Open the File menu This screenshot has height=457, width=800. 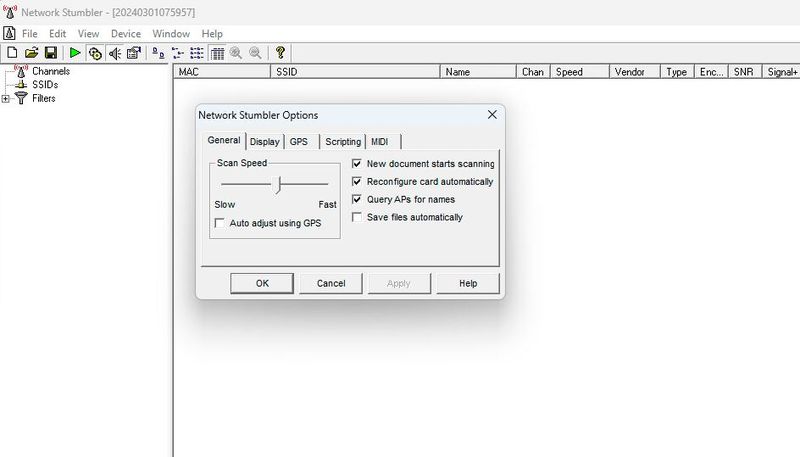[30, 34]
